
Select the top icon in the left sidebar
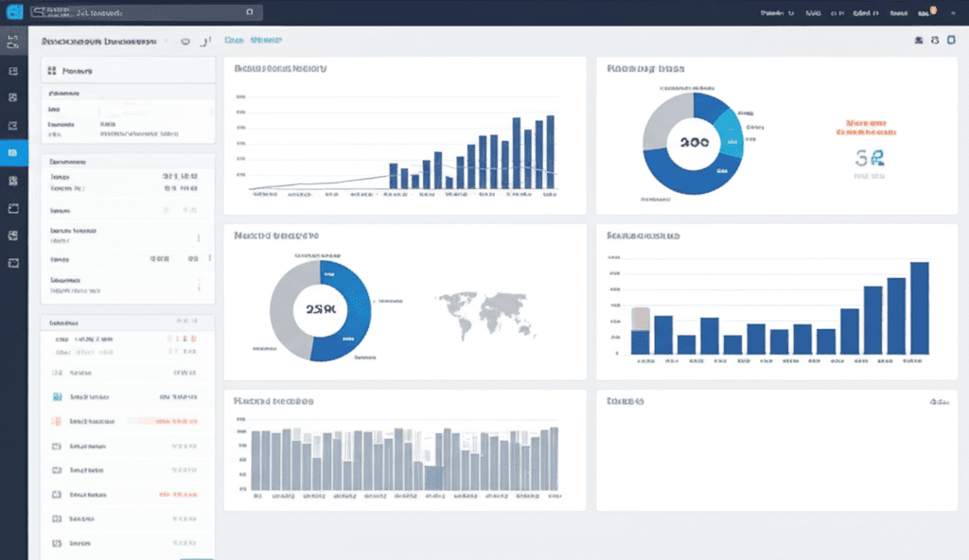12,41
